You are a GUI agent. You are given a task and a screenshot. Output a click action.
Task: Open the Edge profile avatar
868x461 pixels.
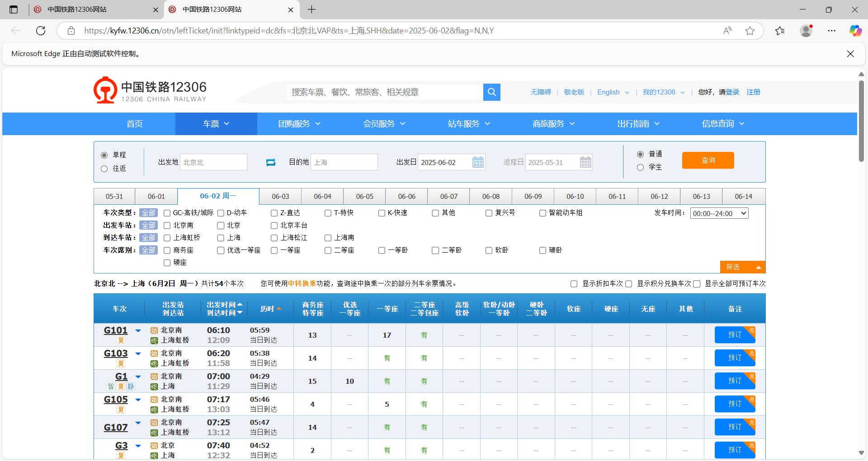click(x=806, y=31)
